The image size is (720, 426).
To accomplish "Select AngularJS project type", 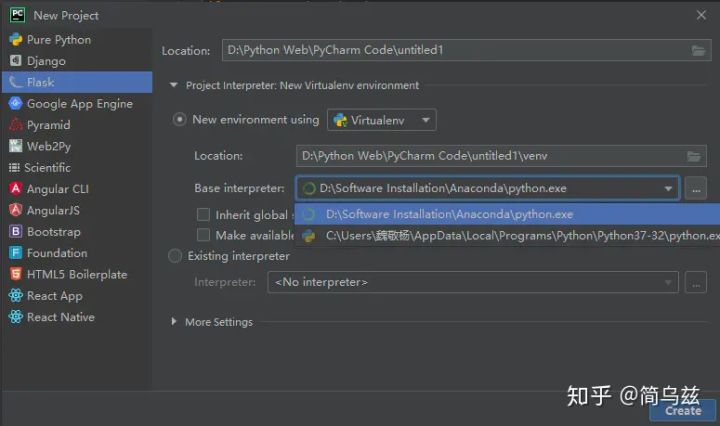I will pyautogui.click(x=77, y=210).
